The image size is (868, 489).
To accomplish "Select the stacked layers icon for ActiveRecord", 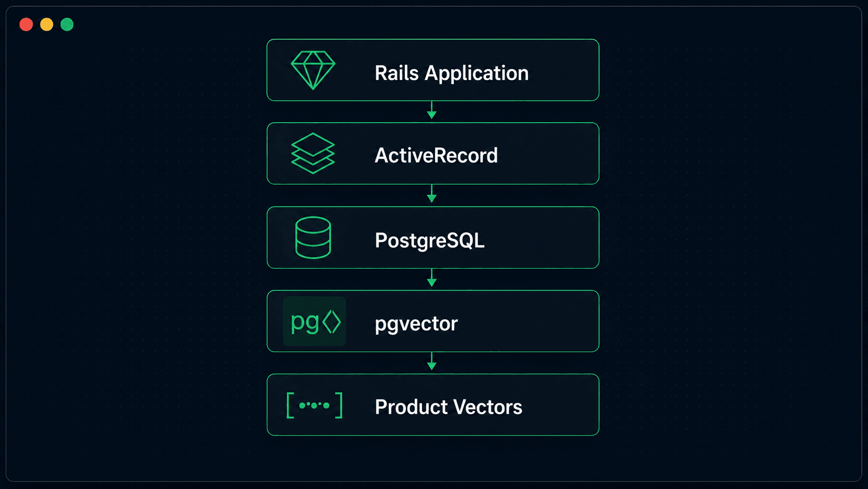I will [313, 153].
